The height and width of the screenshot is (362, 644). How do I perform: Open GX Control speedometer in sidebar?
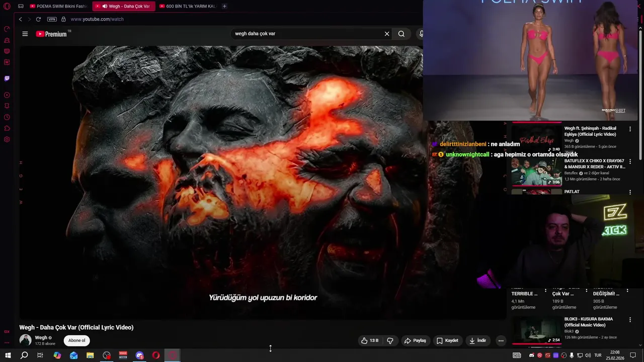coord(7,29)
